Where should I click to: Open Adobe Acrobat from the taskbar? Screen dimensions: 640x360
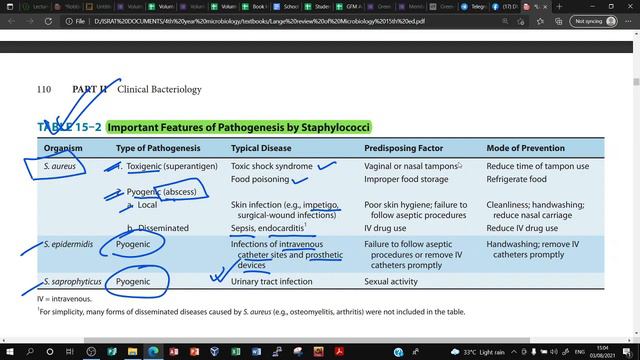click(x=339, y=351)
